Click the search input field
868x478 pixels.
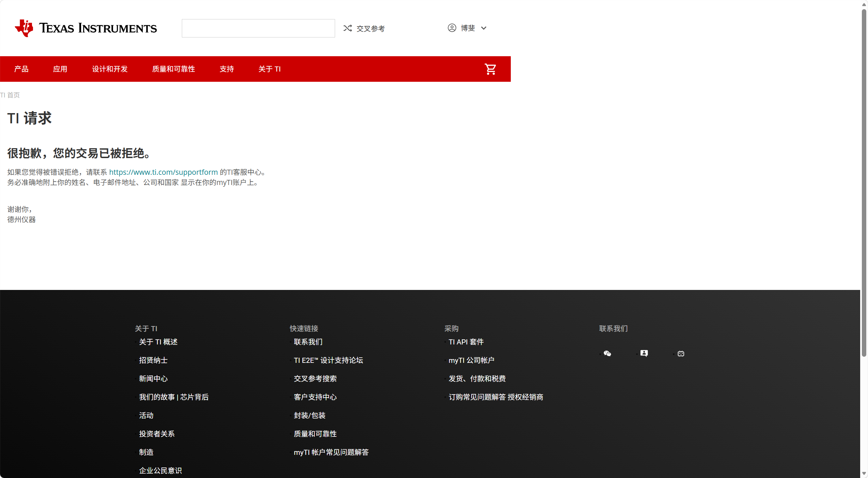click(258, 28)
